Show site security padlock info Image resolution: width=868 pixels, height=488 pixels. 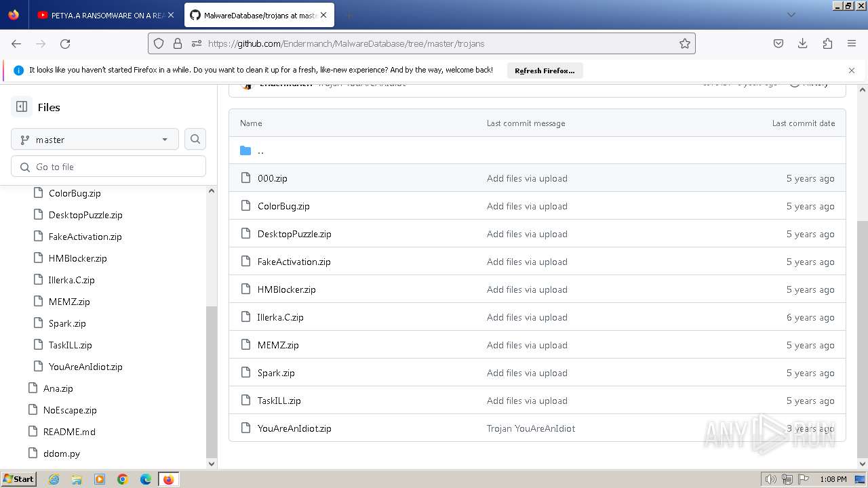(x=178, y=43)
